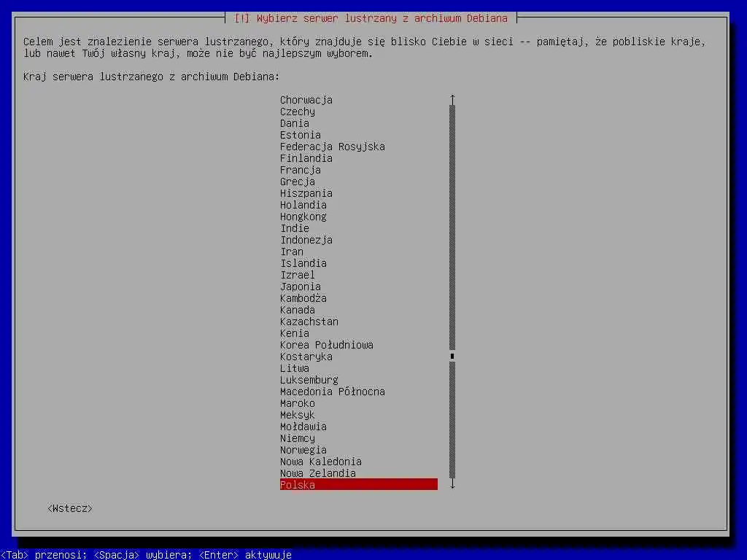Screen dimensions: 747x560
Task: Select Islandia in the list
Action: tap(303, 263)
